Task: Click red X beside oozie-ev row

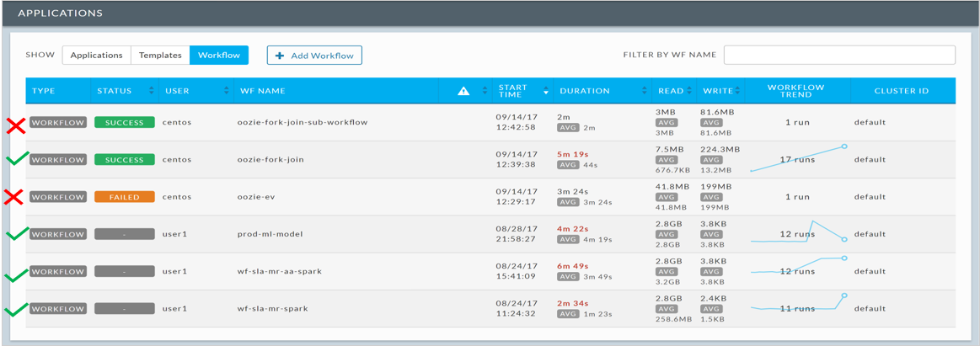Action: point(15,197)
